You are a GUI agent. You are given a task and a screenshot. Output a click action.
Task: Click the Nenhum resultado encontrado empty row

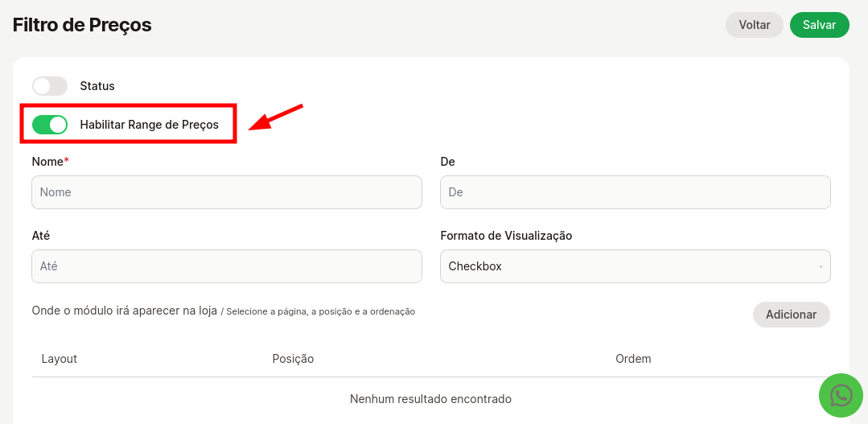click(x=430, y=399)
